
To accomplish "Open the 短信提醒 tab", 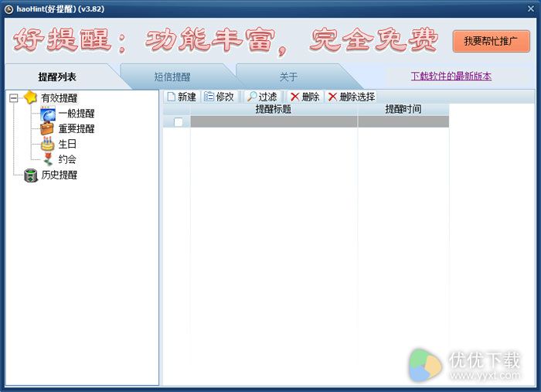I will [172, 77].
